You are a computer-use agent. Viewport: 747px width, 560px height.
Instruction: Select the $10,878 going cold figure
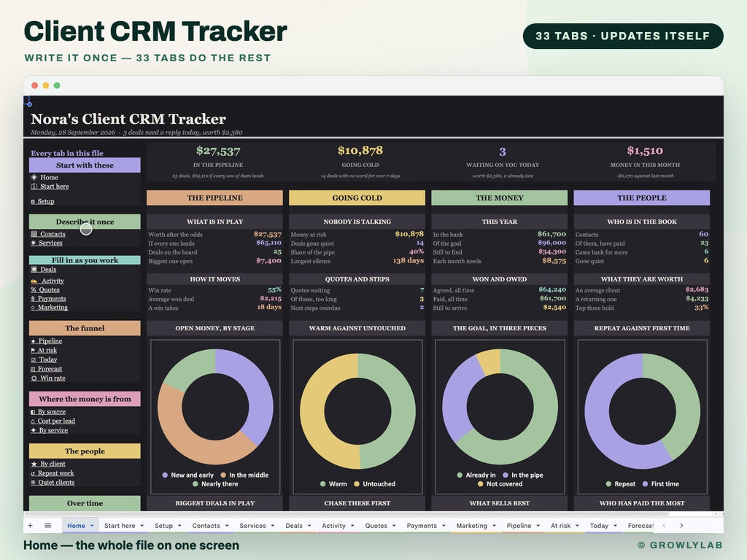[x=360, y=150]
